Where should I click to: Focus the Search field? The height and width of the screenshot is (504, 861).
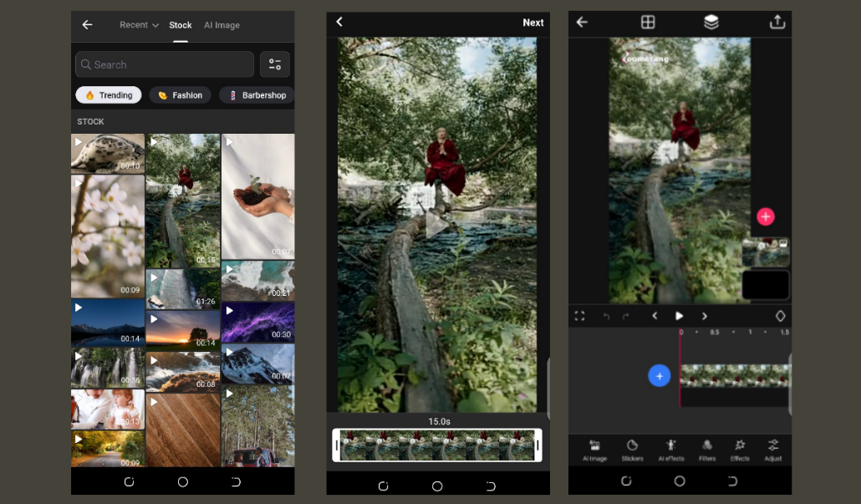click(x=164, y=64)
